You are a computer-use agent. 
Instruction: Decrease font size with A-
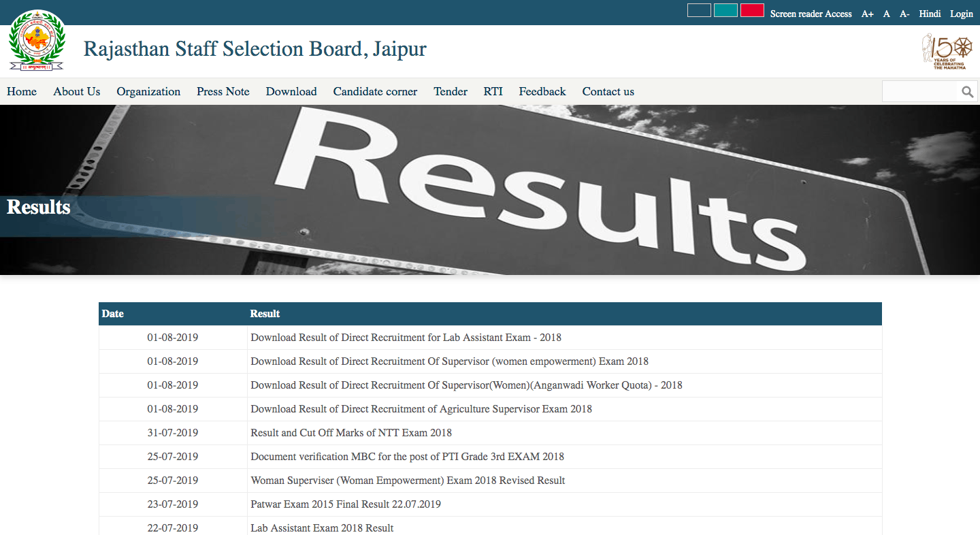904,14
